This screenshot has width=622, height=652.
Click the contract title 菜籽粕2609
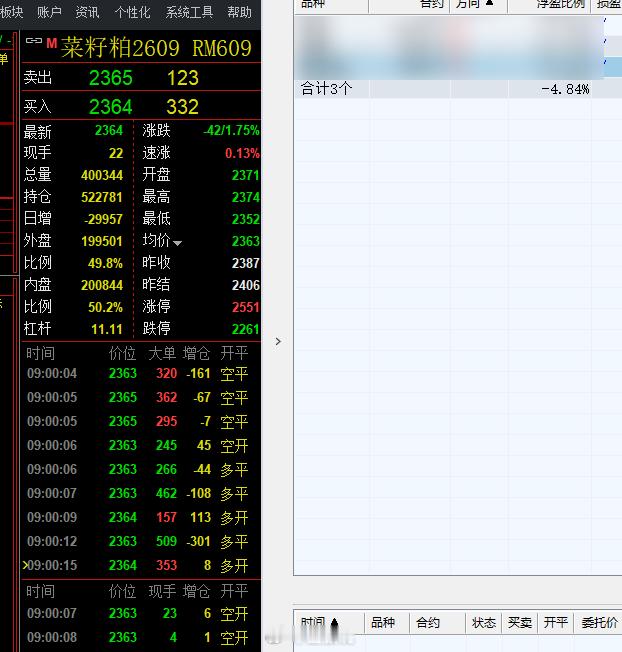click(120, 47)
